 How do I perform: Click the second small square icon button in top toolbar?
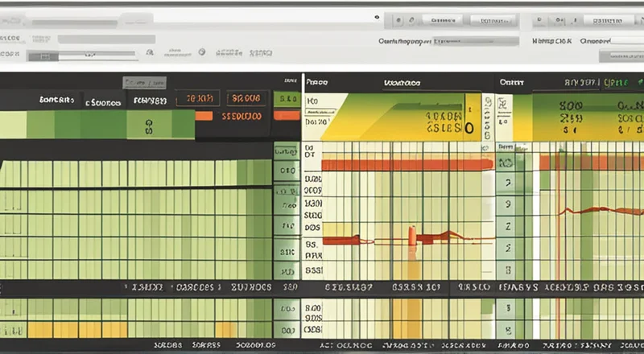(x=411, y=17)
